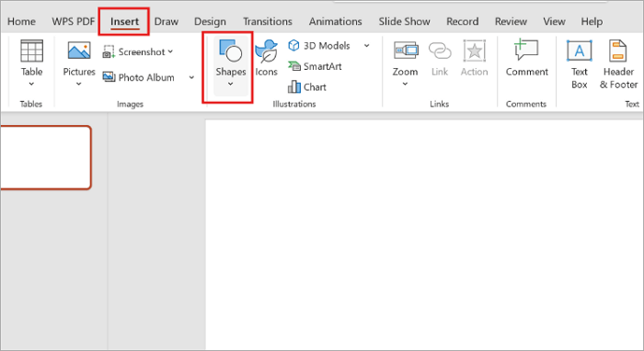This screenshot has width=644, height=351.
Task: Go to the Animations tab
Action: (335, 21)
